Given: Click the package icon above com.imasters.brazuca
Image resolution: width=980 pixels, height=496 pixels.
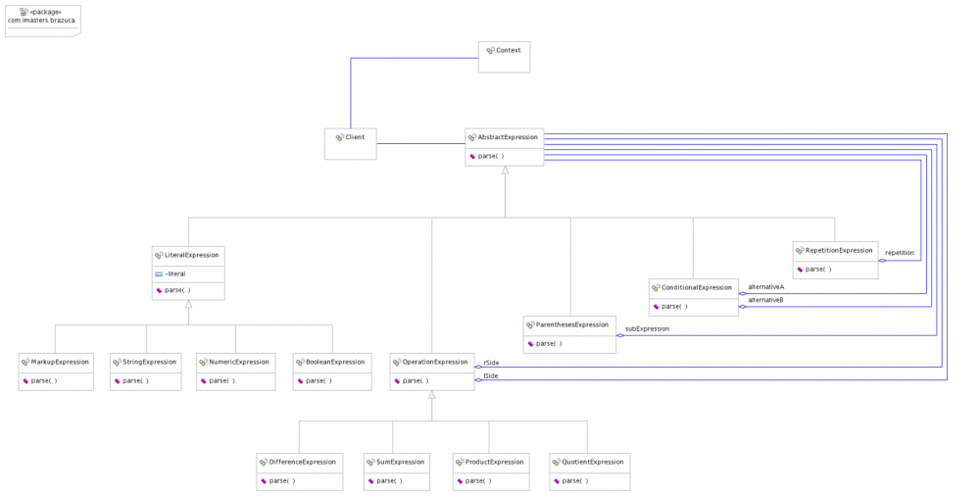Looking at the screenshot, I should 24,11.
